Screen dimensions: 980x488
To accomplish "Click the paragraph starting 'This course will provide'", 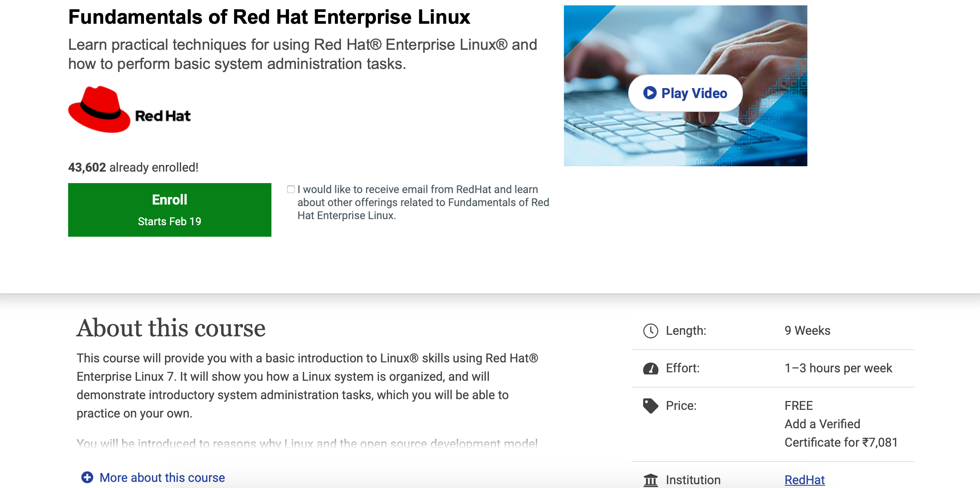I will pyautogui.click(x=307, y=386).
